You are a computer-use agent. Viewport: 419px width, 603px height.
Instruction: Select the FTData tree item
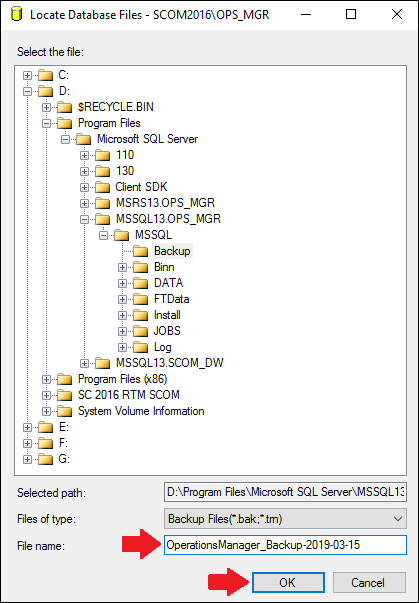coord(171,299)
